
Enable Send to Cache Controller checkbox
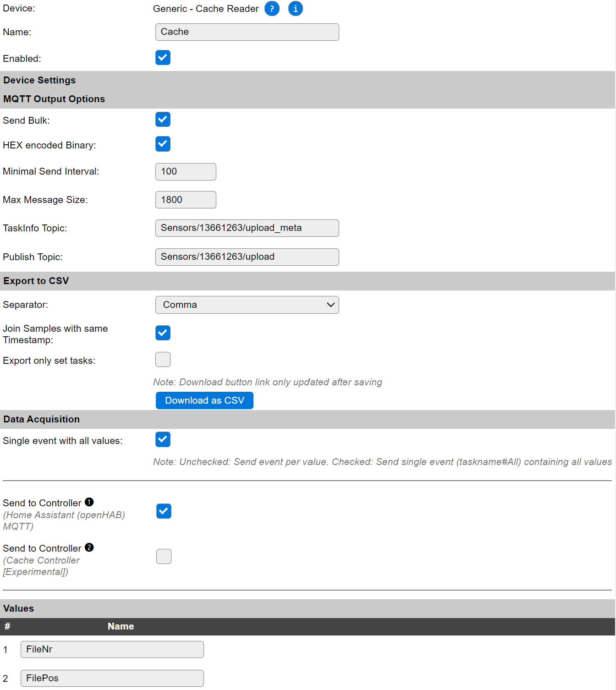(x=164, y=557)
